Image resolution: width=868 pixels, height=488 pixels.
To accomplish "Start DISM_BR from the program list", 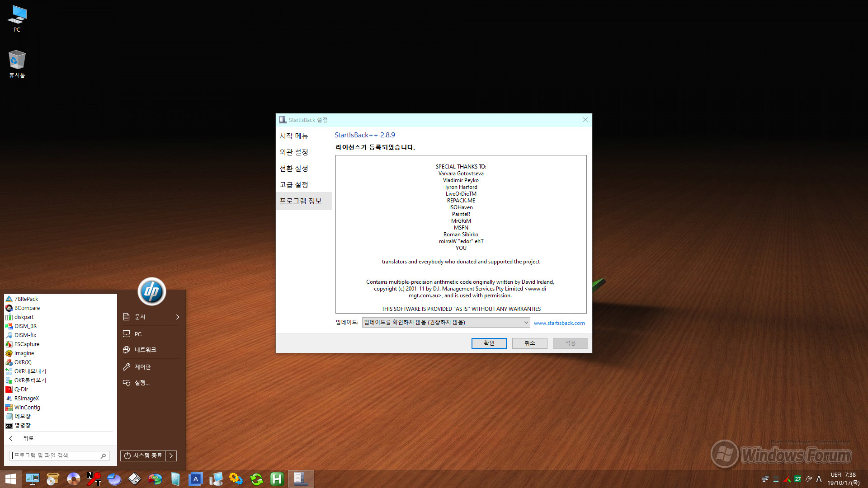I will pyautogui.click(x=25, y=326).
